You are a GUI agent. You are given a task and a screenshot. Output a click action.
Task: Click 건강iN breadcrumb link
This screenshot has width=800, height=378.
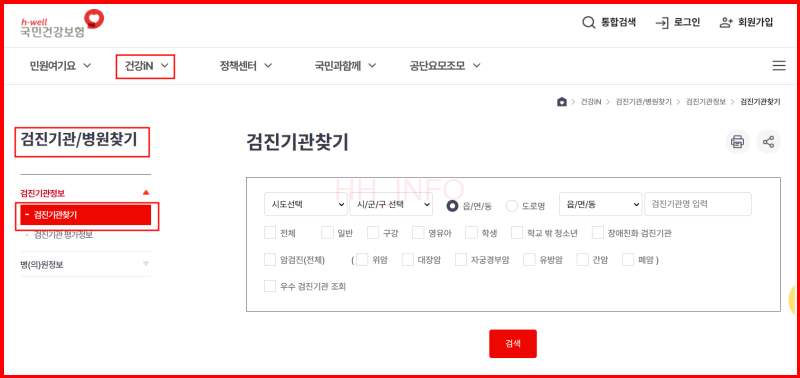tap(590, 102)
